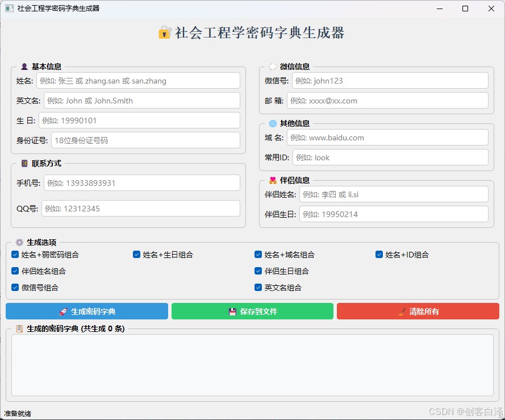Click the 伴侣生日 input field

394,214
